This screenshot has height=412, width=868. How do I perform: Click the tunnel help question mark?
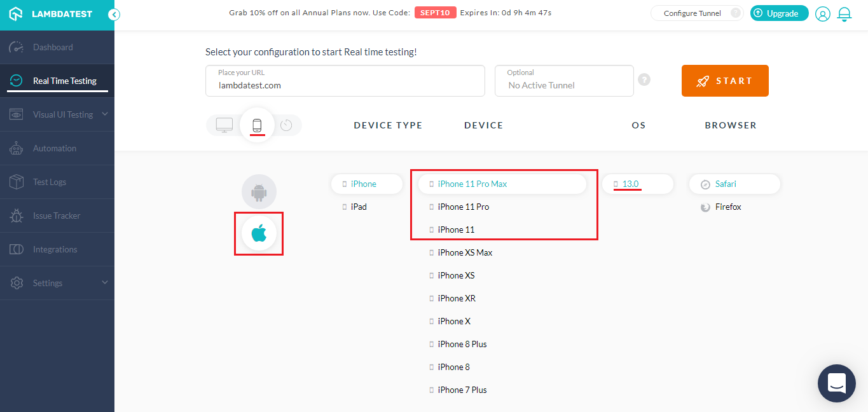pyautogui.click(x=644, y=80)
